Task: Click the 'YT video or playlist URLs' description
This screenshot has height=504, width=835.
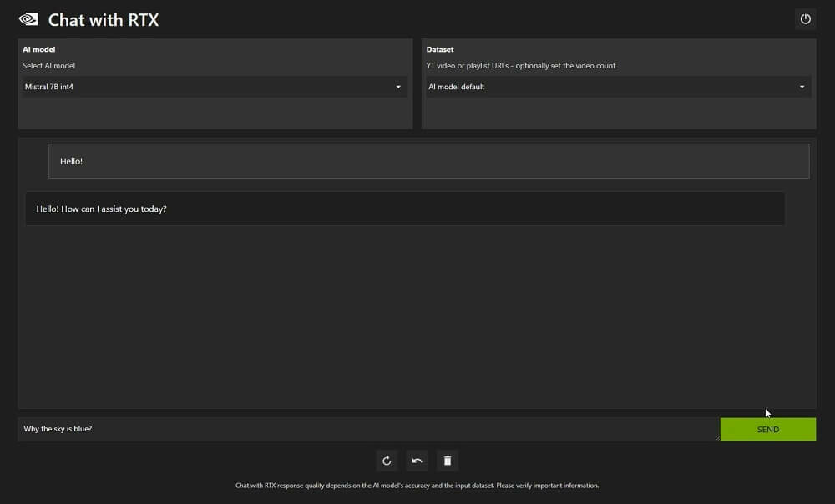Action: [521, 65]
